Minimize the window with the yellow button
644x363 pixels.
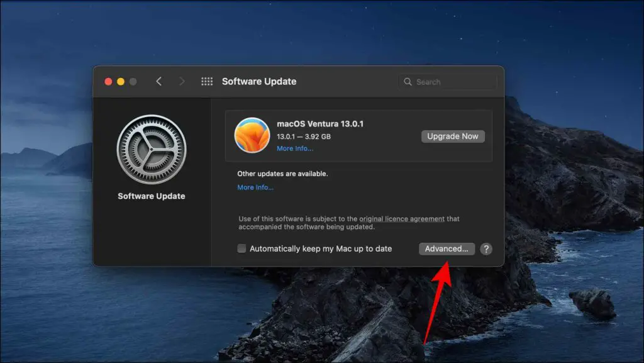click(121, 81)
